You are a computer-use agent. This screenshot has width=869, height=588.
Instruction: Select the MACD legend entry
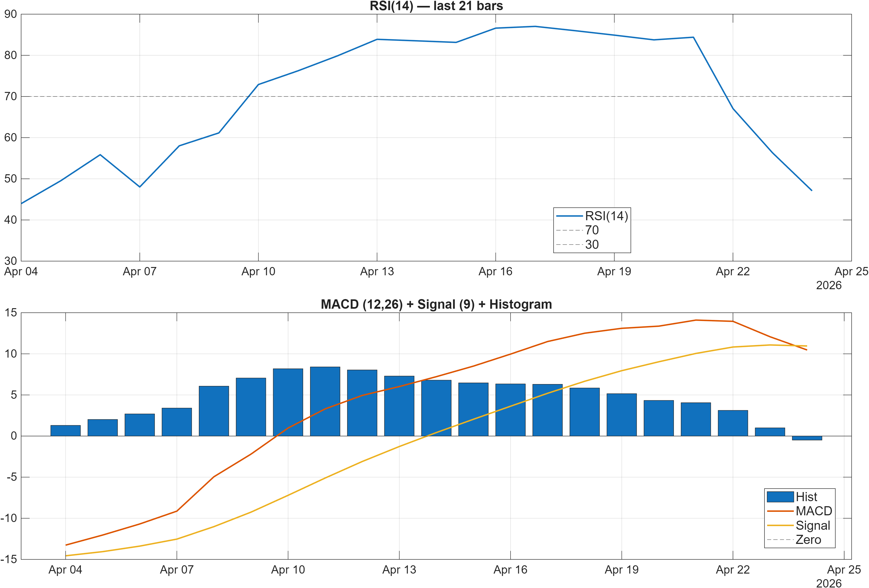click(800, 511)
